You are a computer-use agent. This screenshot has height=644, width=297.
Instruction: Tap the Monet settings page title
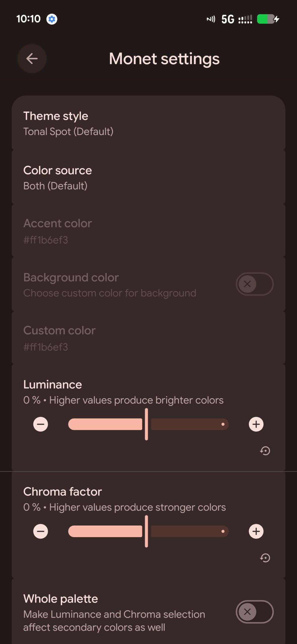click(164, 59)
